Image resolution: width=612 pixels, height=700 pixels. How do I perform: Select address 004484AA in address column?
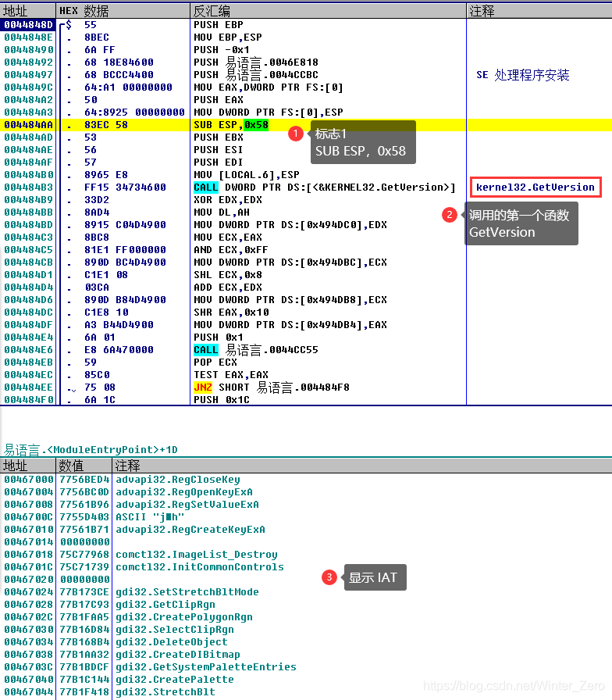click(28, 125)
